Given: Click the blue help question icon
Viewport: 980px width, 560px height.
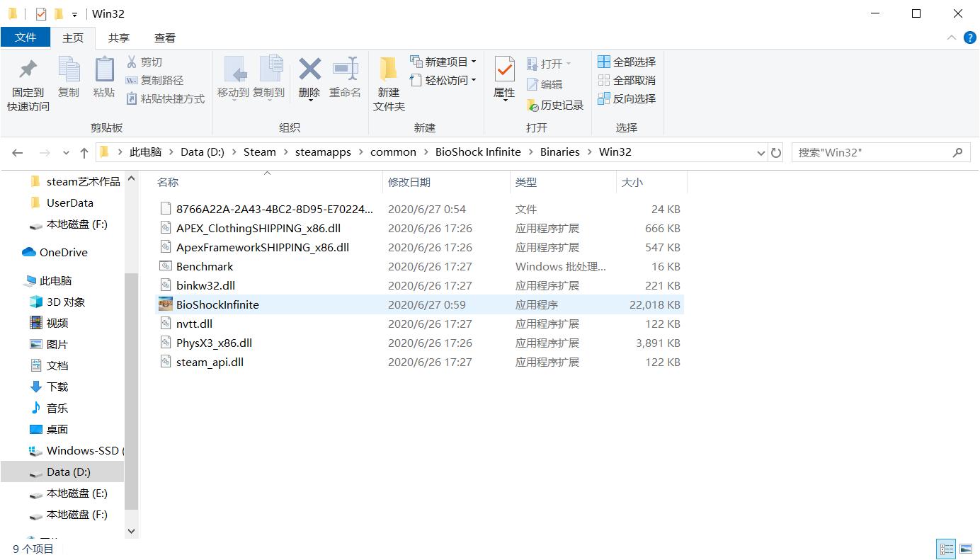Looking at the screenshot, I should coord(970,38).
